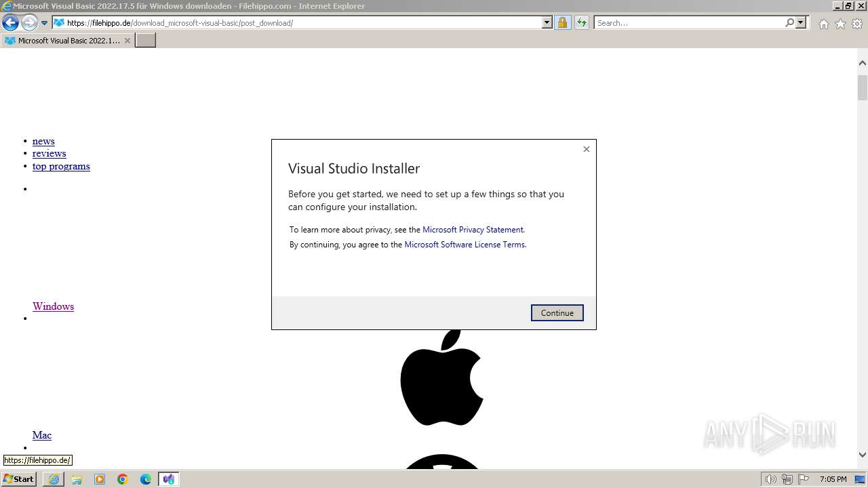Viewport: 868px width, 488px height.
Task: Click the Apple logo image
Action: [441, 377]
